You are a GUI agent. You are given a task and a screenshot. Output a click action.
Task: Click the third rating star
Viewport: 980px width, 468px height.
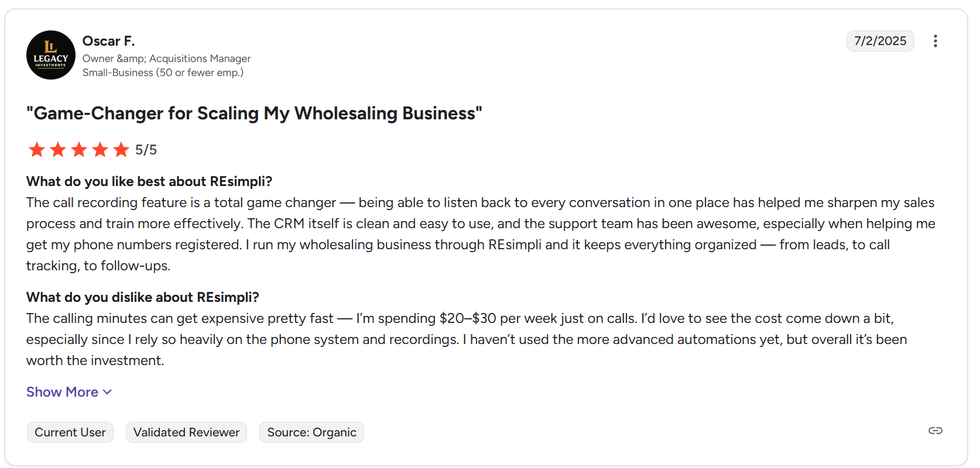79,150
